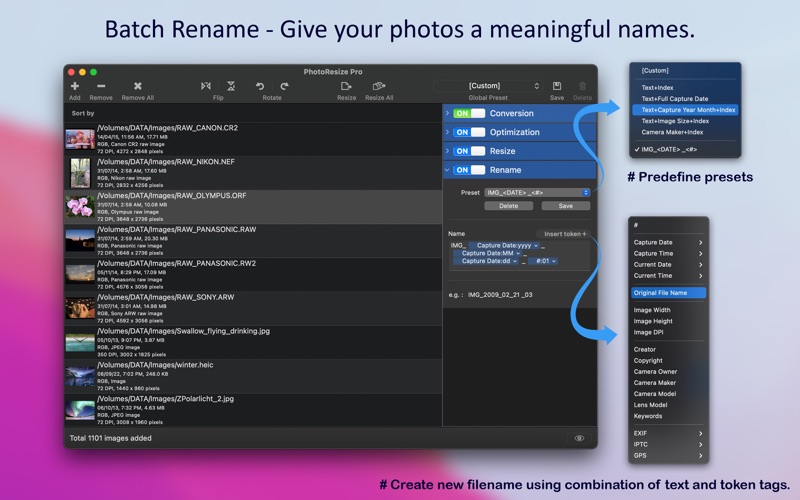Click the Remove minus icon in toolbar
The width and height of the screenshot is (800, 500).
tap(101, 86)
